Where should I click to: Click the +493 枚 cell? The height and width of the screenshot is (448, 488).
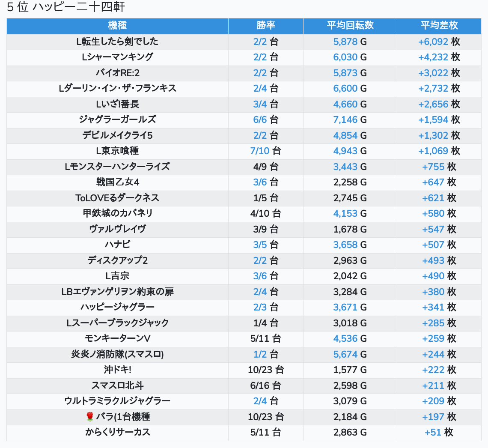(439, 260)
